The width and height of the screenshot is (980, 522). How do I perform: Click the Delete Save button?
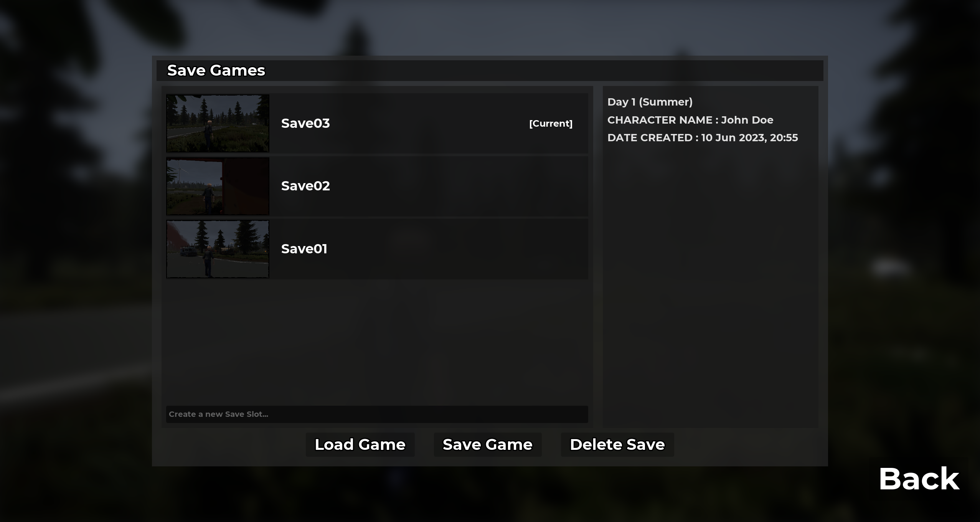coord(617,444)
